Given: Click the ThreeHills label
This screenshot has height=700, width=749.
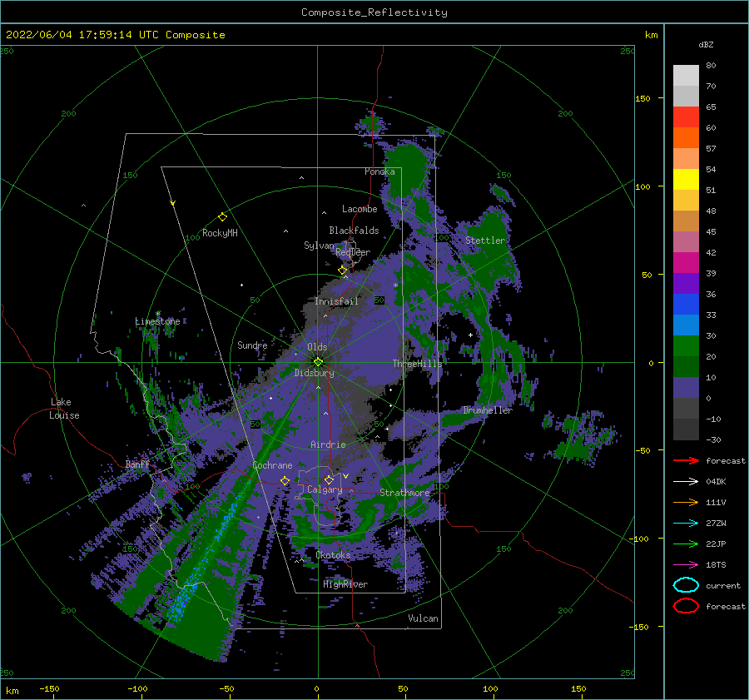Looking at the screenshot, I should 417,364.
